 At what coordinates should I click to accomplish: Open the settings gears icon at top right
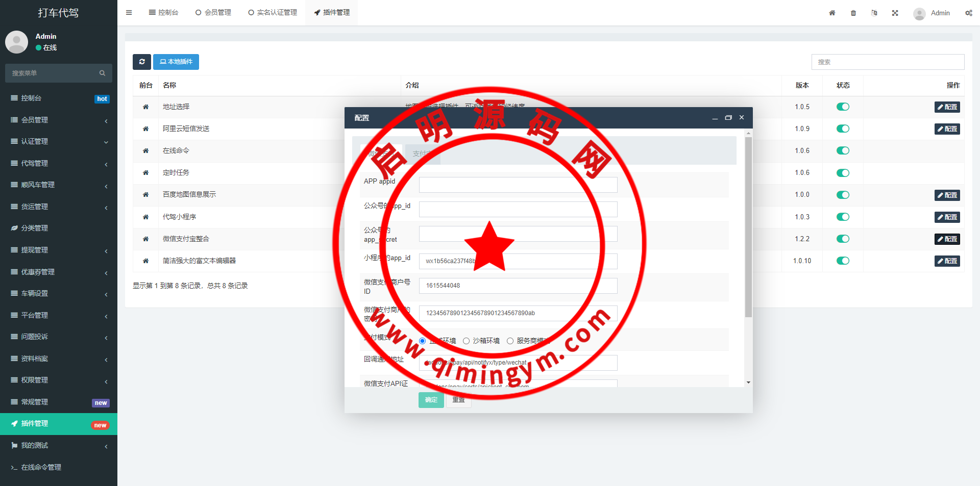[x=968, y=13]
